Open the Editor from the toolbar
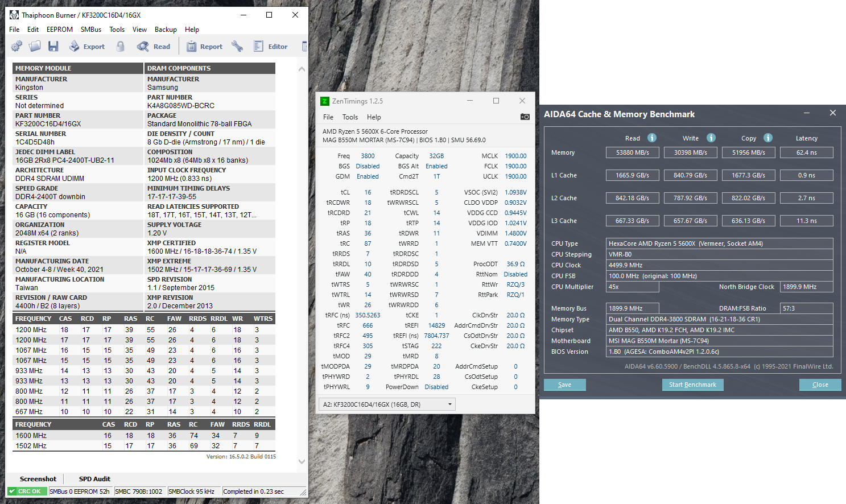 (x=270, y=47)
